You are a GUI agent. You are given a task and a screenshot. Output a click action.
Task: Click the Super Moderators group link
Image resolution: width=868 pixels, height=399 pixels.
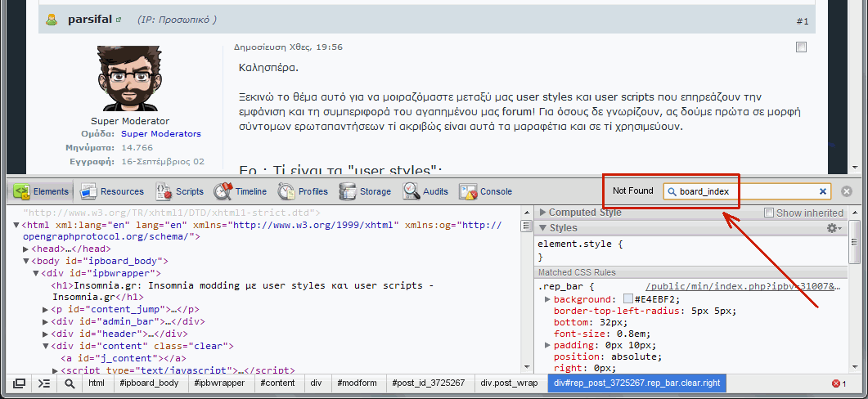(x=161, y=134)
